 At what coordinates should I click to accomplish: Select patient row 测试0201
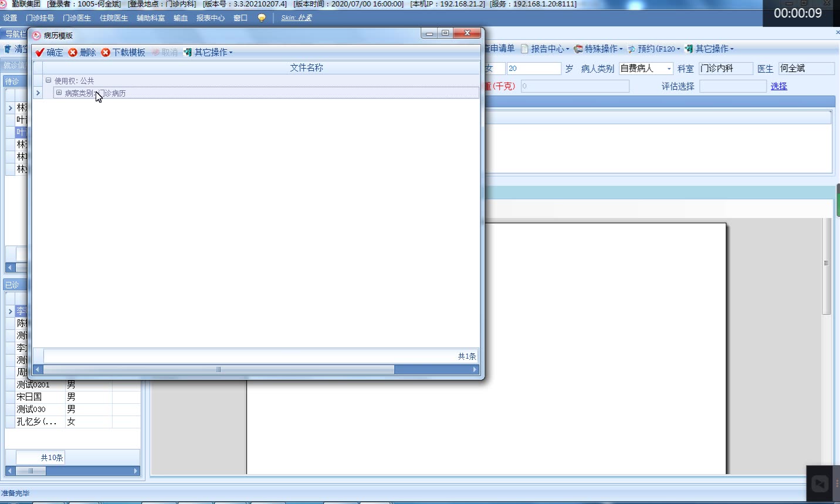tap(73, 384)
